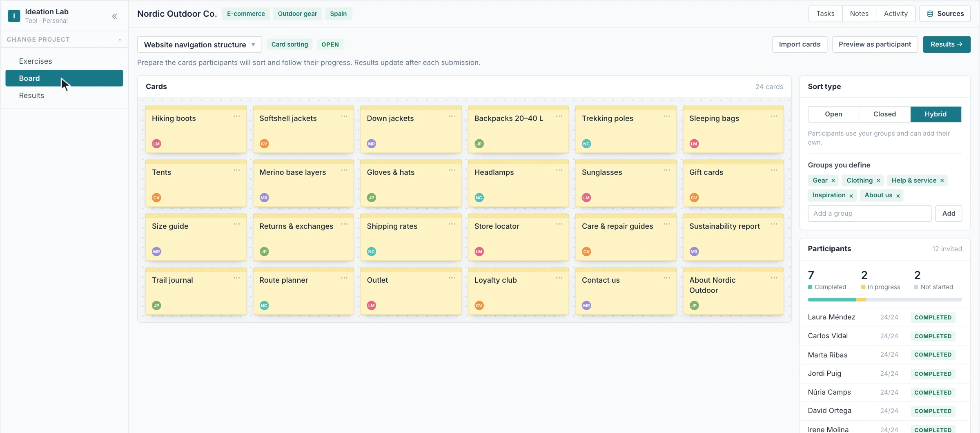The height and width of the screenshot is (433, 980).
Task: Open the Store locator card menu
Action: pyautogui.click(x=559, y=224)
